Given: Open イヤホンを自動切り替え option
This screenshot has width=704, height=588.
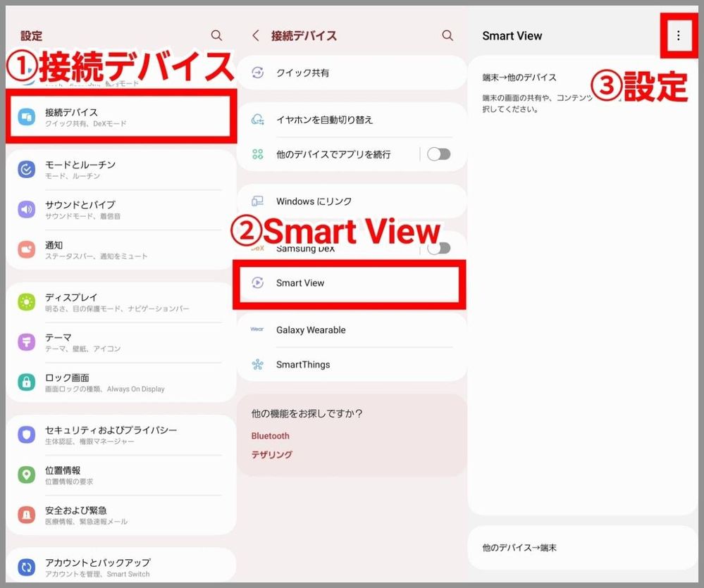Looking at the screenshot, I should click(352, 120).
